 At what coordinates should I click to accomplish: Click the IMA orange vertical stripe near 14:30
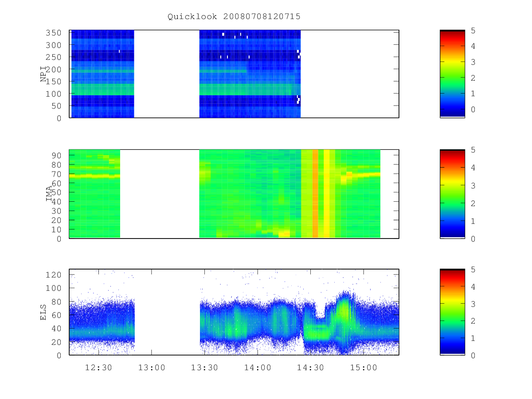[x=315, y=194]
